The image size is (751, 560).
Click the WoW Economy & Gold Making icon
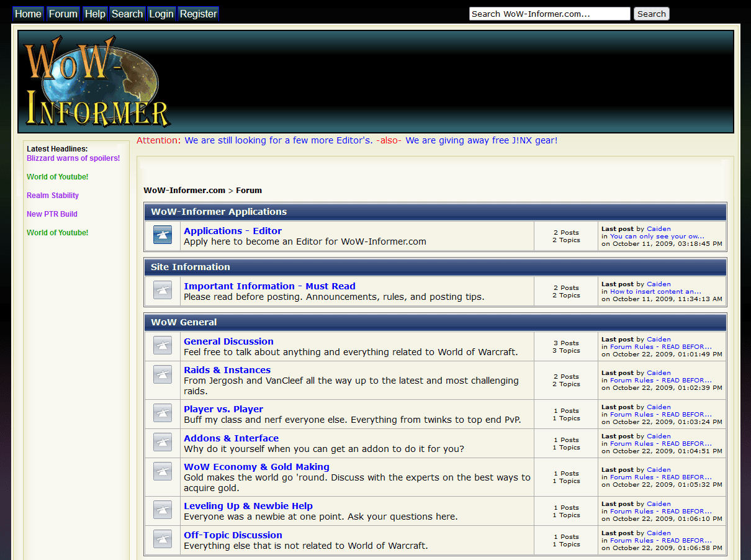[163, 471]
